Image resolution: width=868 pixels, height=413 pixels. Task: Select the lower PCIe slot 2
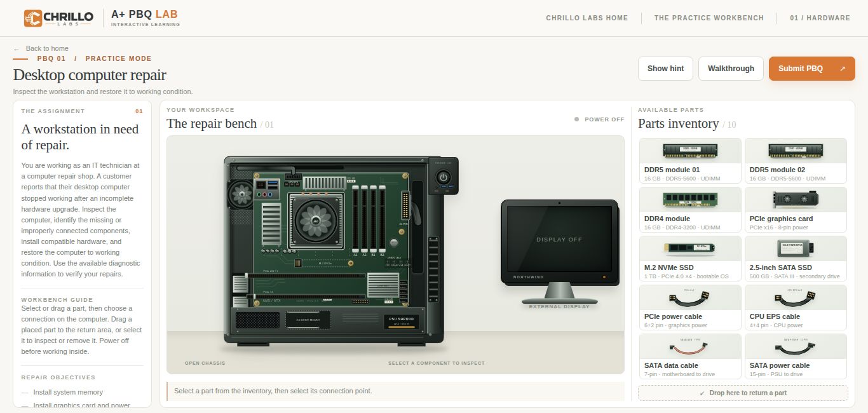click(306, 297)
